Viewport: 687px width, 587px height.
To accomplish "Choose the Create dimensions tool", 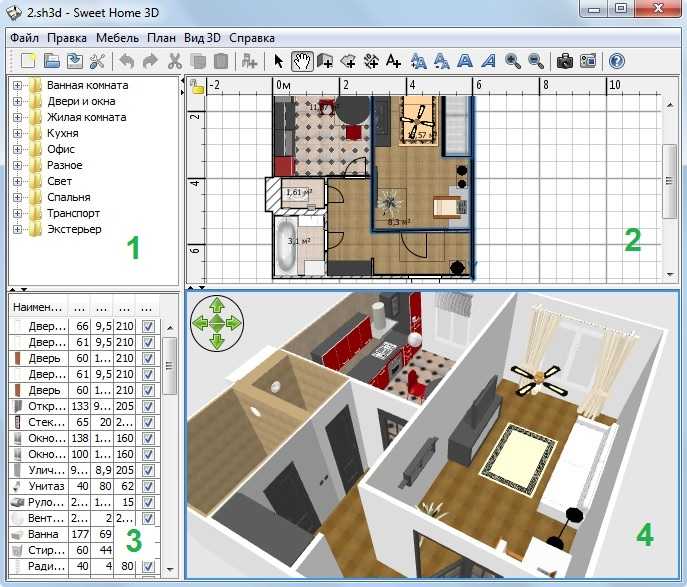I will (x=371, y=61).
